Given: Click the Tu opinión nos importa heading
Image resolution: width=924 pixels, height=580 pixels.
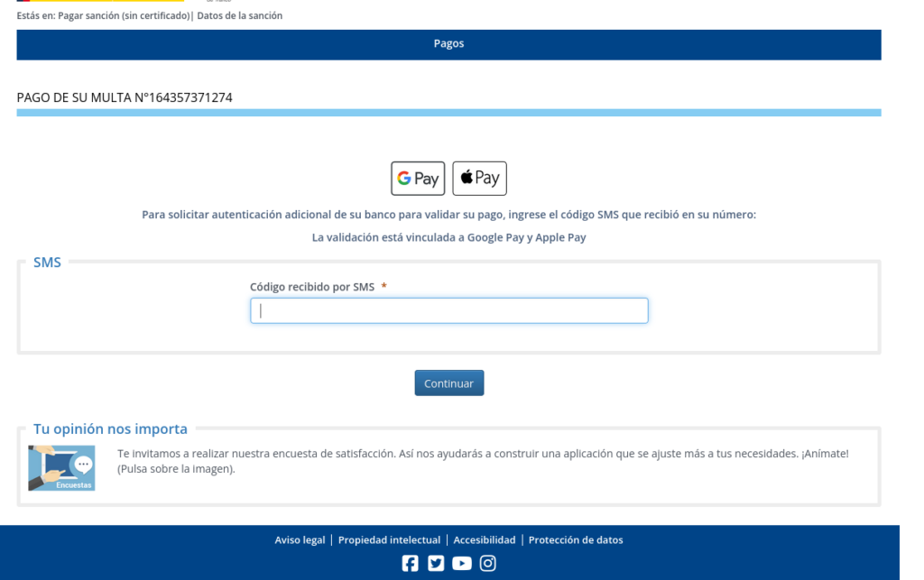Looking at the screenshot, I should pyautogui.click(x=110, y=428).
